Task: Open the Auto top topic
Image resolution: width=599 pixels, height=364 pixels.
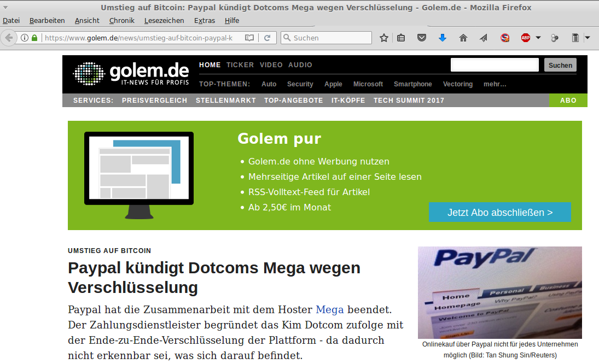Action: click(x=269, y=84)
